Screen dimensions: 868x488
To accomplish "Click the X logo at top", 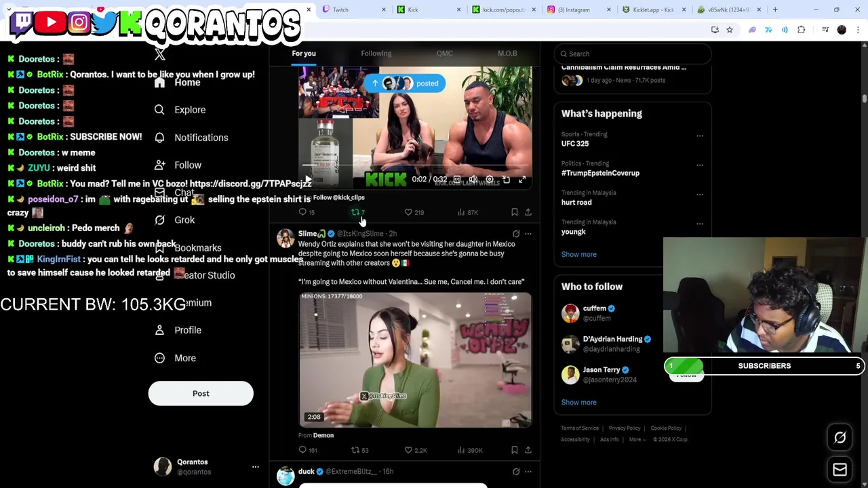I will 160,55.
